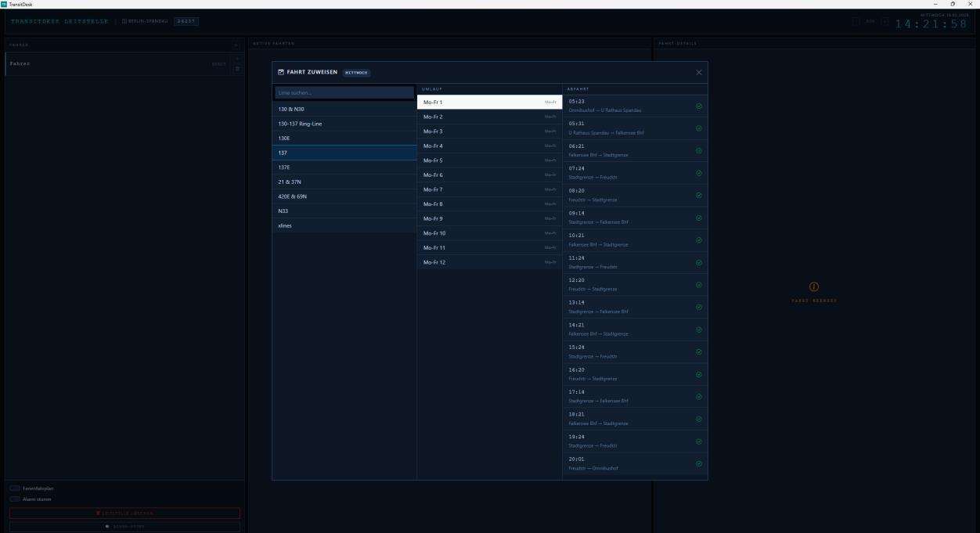Click the Linie suchen search field
The height and width of the screenshot is (533, 980).
point(344,93)
